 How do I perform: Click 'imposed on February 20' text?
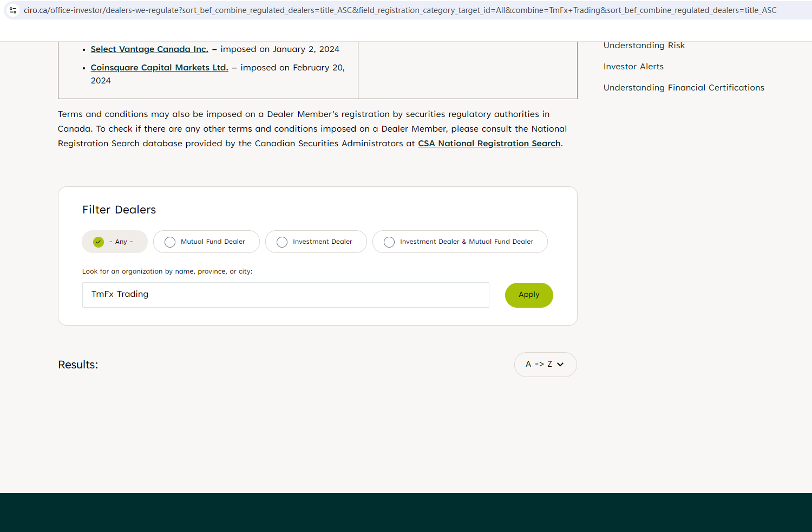(293, 68)
